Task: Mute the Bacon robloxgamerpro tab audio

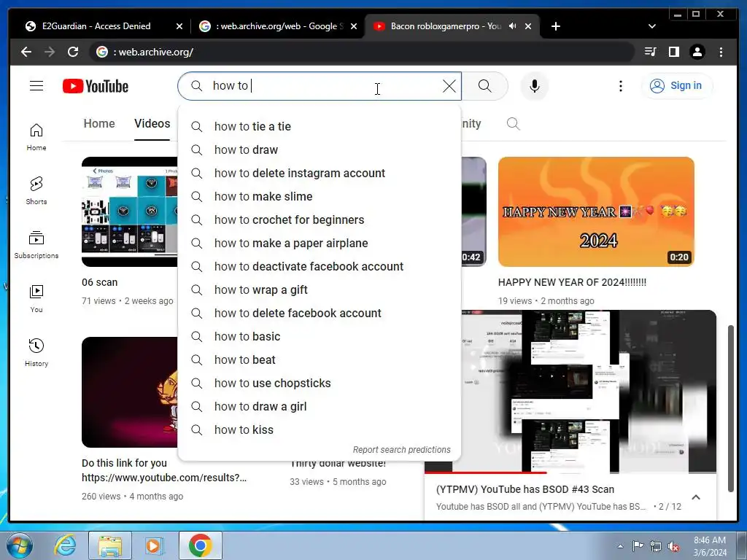Action: [x=513, y=26]
